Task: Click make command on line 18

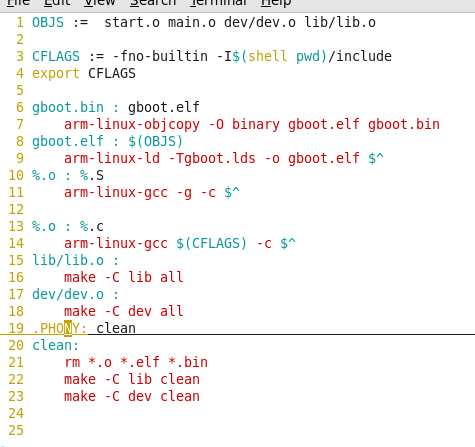Action: (80, 311)
